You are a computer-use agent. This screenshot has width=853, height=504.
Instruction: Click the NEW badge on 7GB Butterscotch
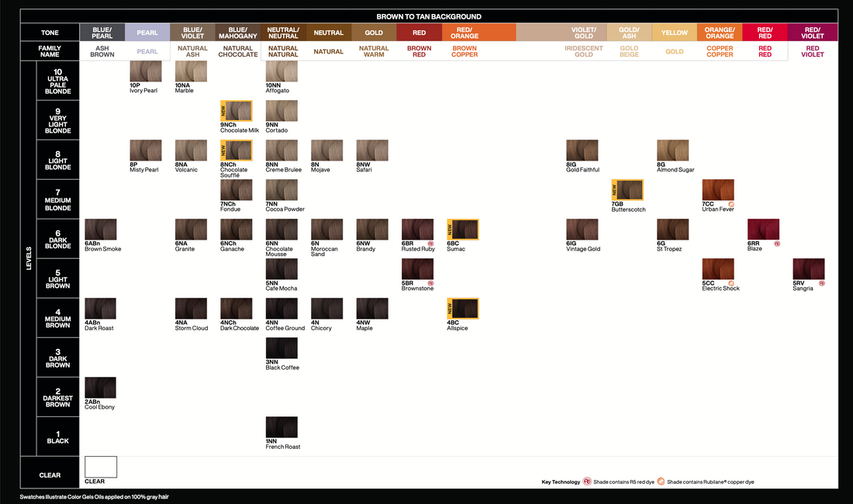point(615,189)
